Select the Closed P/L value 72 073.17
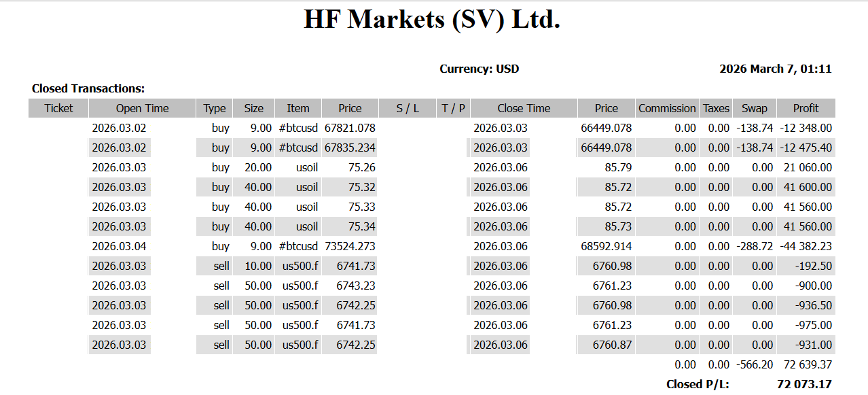This screenshot has height=395, width=868. (x=804, y=384)
